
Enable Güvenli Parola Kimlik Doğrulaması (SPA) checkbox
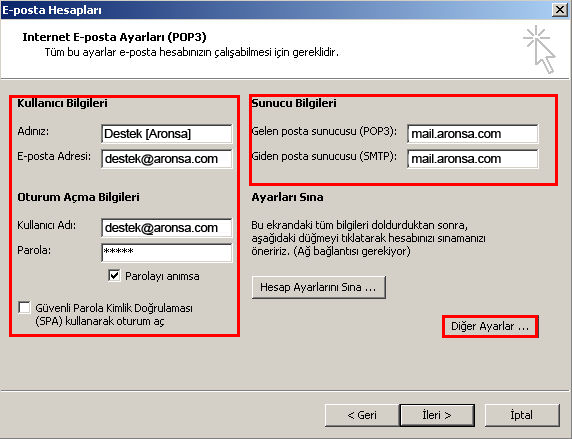[x=24, y=308]
